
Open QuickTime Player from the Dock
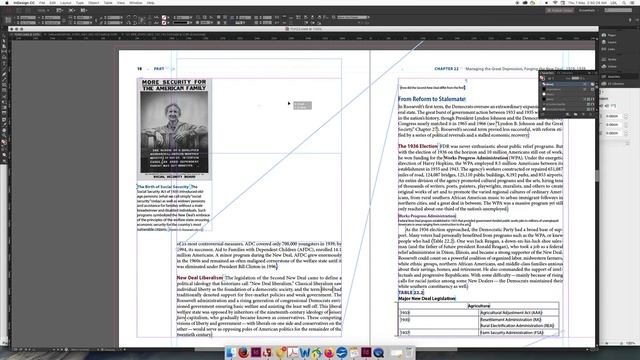pyautogui.click(x=378, y=352)
